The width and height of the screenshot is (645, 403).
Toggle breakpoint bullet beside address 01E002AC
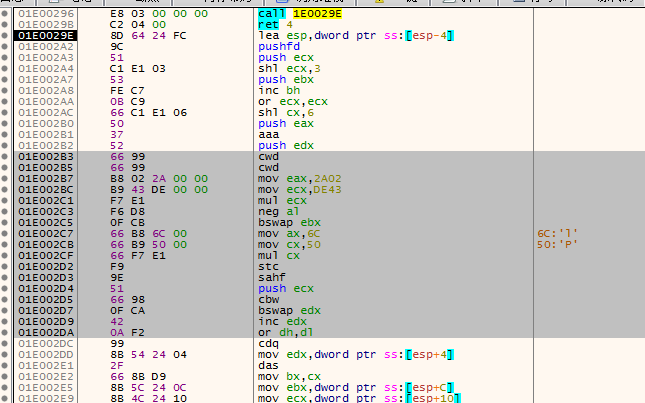[x=5, y=113]
